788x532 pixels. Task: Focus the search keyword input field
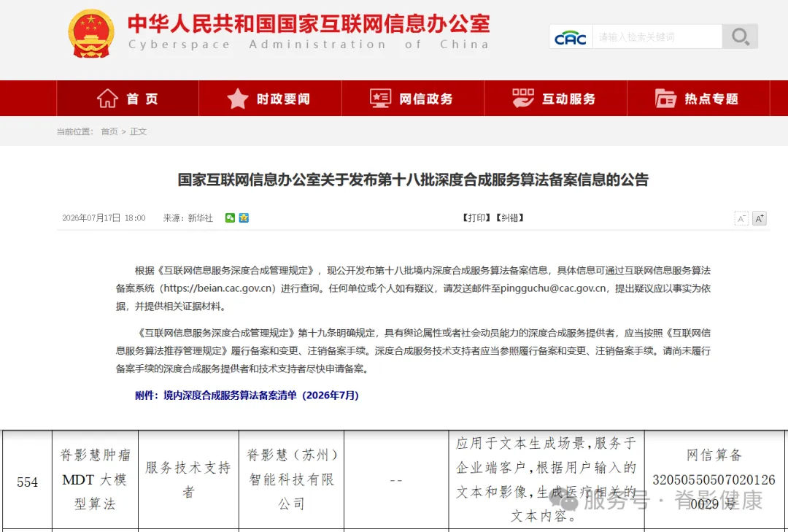(x=657, y=36)
